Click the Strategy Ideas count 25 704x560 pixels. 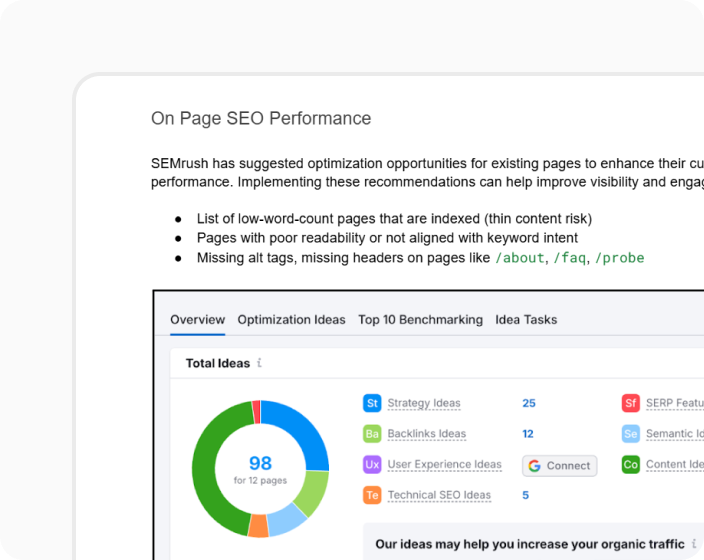tap(529, 403)
